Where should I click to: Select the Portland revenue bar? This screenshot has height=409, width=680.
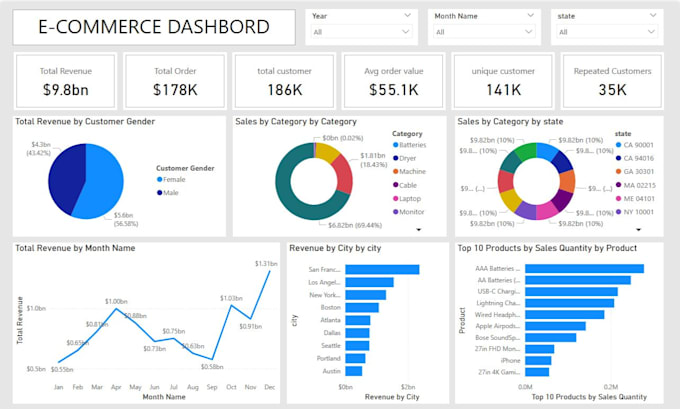355,358
